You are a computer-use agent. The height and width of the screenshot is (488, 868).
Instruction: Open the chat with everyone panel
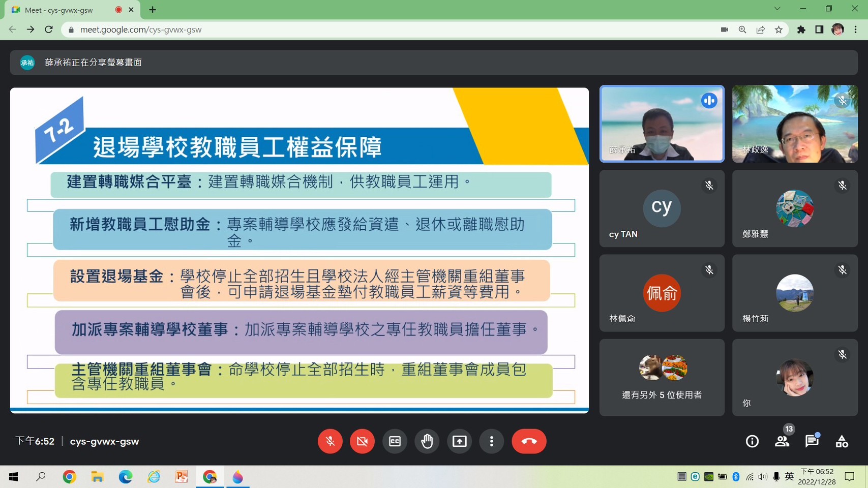coord(812,441)
